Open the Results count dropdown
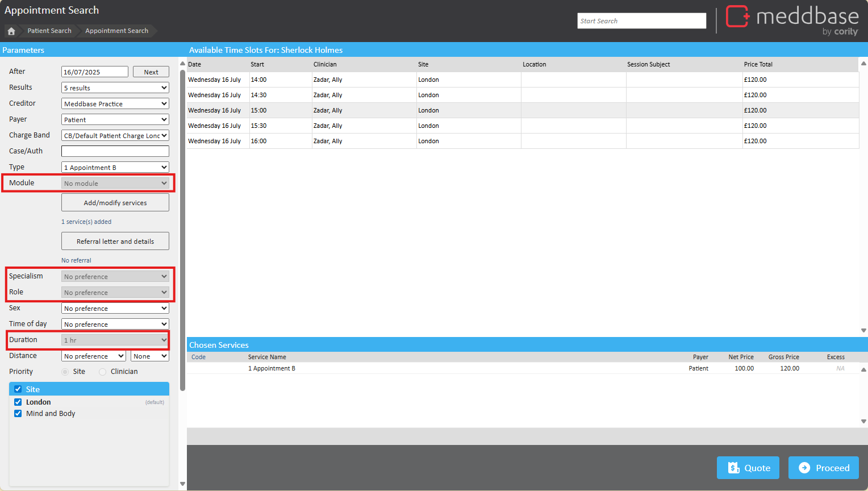Image resolution: width=868 pixels, height=491 pixels. coord(115,88)
